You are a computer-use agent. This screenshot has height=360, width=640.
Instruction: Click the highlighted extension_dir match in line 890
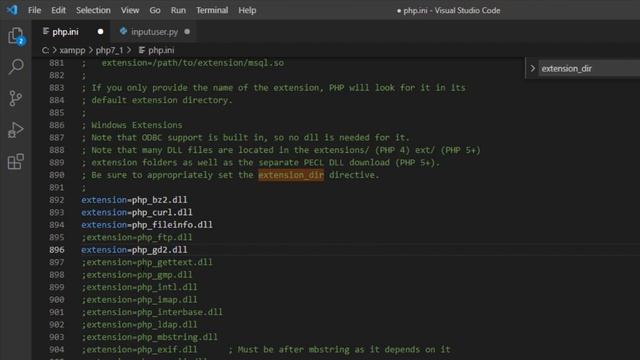click(x=291, y=175)
